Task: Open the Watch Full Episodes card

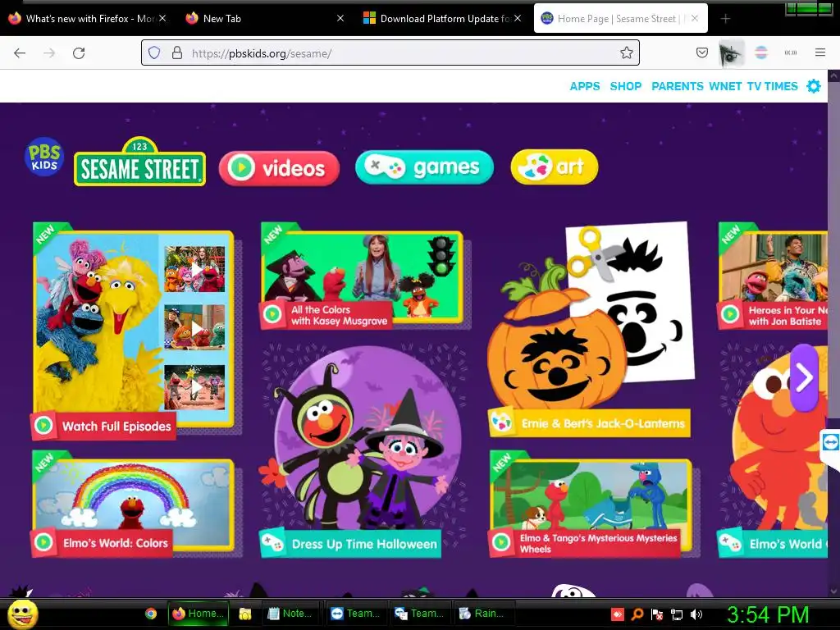Action: point(133,331)
